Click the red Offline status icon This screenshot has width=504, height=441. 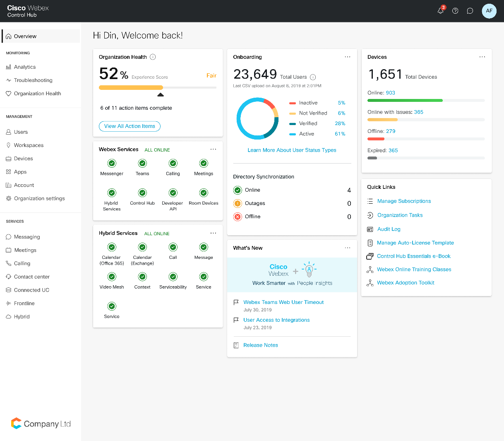[x=238, y=217]
